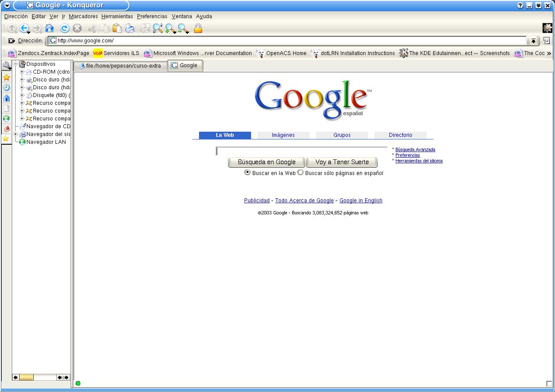Open the history clock icon in the sidebar
Viewport: 555px width, 392px height.
click(x=7, y=87)
